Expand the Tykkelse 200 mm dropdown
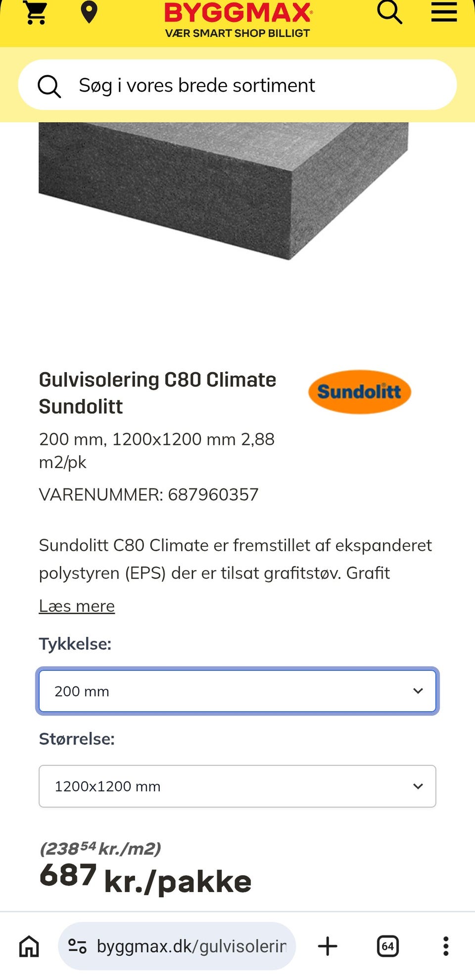Viewport: 475px width, 980px height. click(237, 691)
